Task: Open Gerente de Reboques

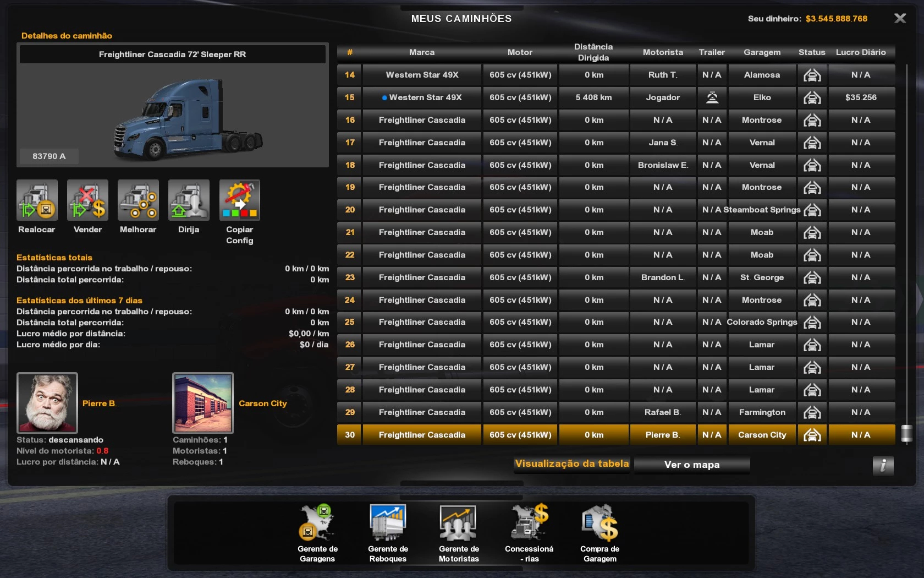Action: (x=388, y=524)
